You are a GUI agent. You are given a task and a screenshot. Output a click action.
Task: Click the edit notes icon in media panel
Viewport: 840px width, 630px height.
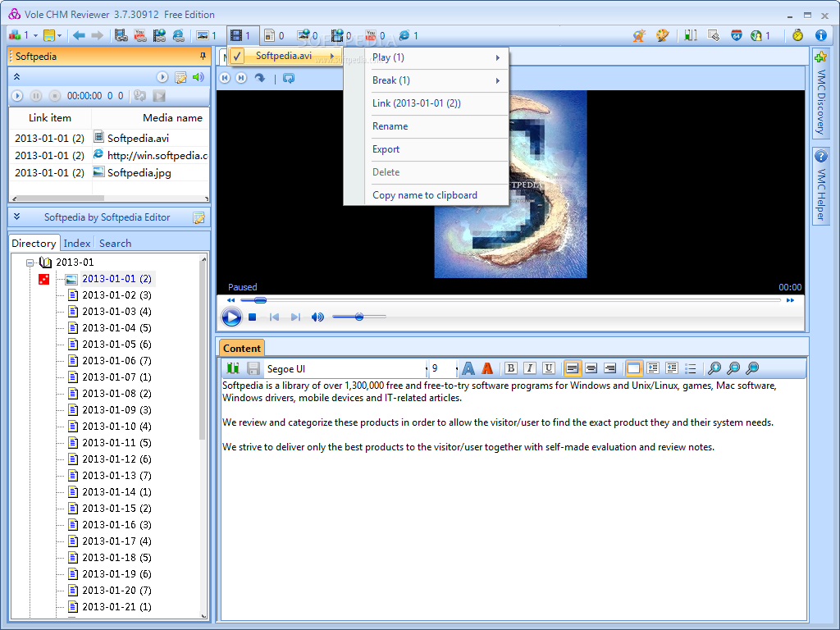tap(181, 77)
